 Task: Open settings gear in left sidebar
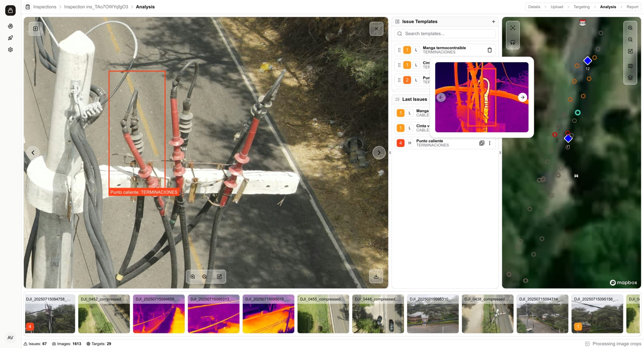(x=10, y=50)
